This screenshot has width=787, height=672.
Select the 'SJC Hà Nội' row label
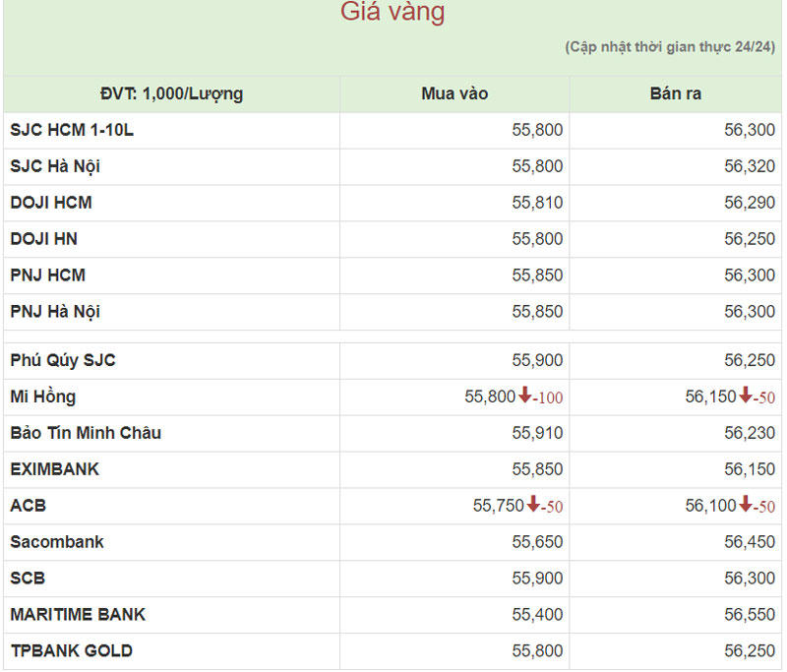pos(55,166)
